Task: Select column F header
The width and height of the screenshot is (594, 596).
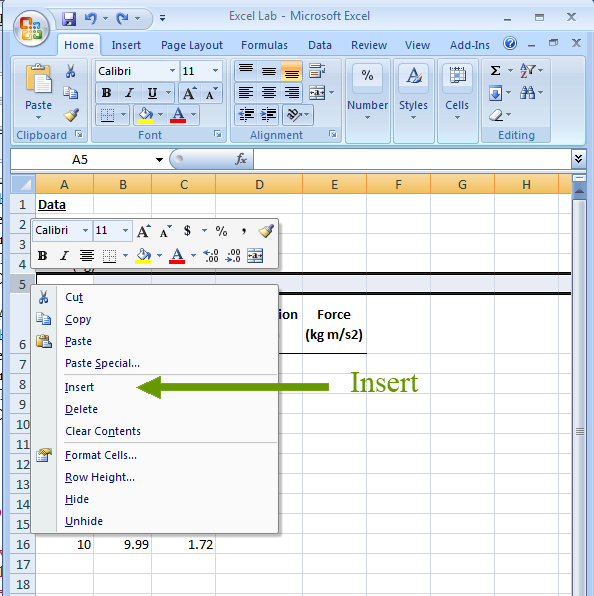Action: click(x=398, y=184)
